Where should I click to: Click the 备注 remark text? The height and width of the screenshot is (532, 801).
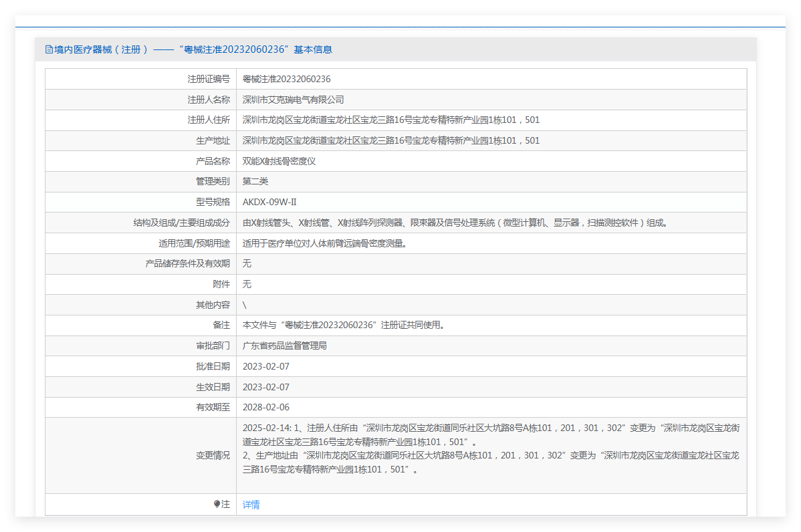click(x=344, y=325)
